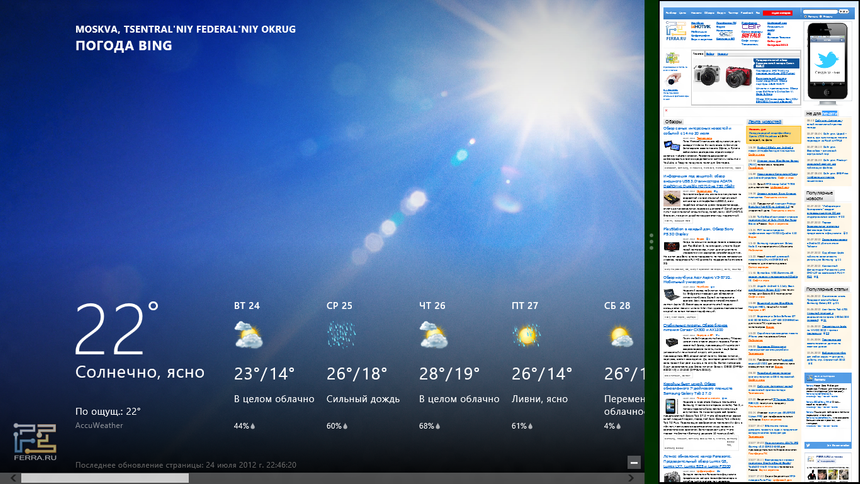Click the Популярные новости heading in the browser
Screen dimensions: 860x484
tap(819, 196)
